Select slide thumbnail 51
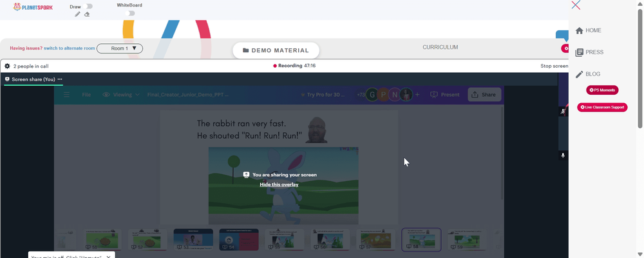This screenshot has width=644, height=258. click(x=102, y=239)
